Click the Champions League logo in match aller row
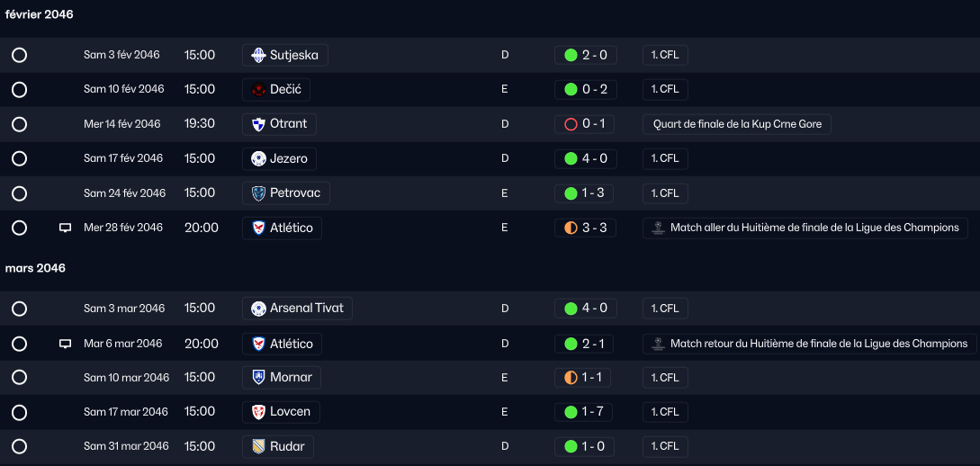Image resolution: width=980 pixels, height=466 pixels. click(657, 228)
